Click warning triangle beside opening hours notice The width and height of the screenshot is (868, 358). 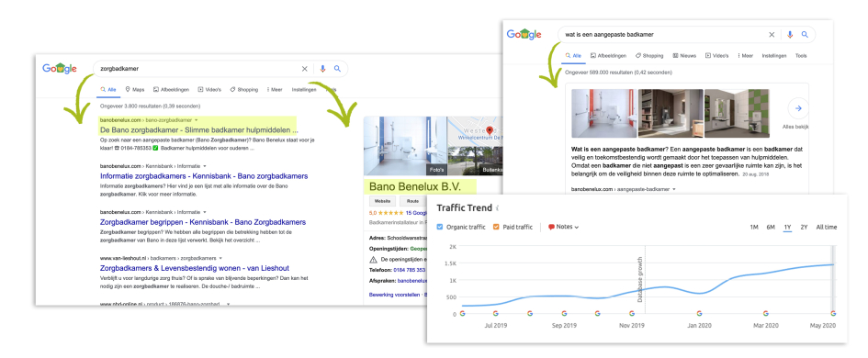click(x=373, y=260)
